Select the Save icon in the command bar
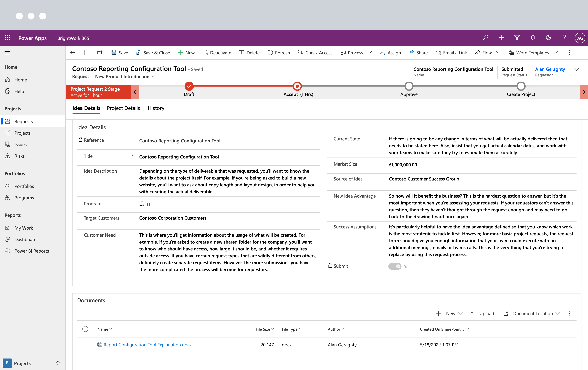Viewport: 588px width, 370px height. click(x=114, y=53)
